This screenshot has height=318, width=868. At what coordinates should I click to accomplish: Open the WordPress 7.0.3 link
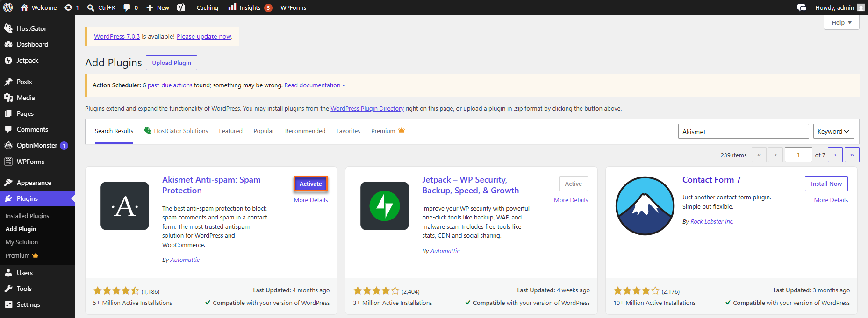117,36
